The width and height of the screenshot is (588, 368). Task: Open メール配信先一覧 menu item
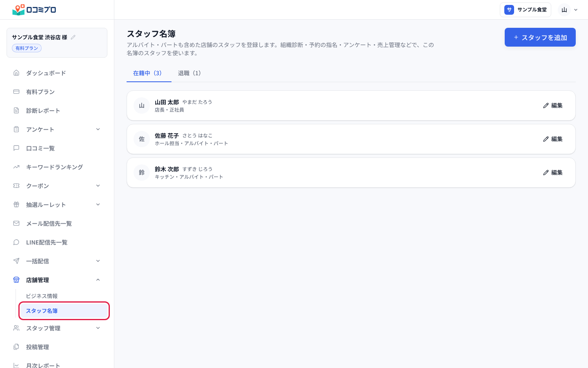57,223
